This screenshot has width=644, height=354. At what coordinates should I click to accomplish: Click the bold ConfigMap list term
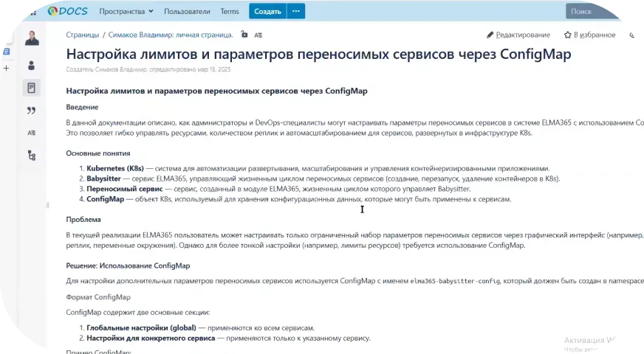tap(105, 199)
